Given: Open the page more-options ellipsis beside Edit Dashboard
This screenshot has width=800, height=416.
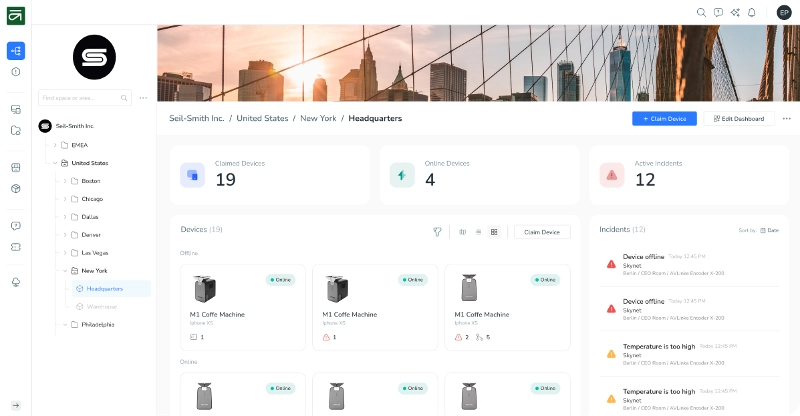Looking at the screenshot, I should (786, 118).
